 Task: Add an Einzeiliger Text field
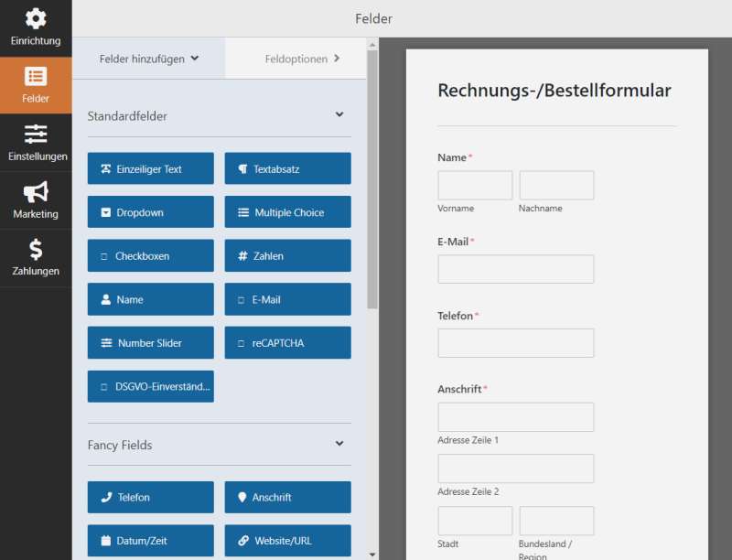coord(151,168)
